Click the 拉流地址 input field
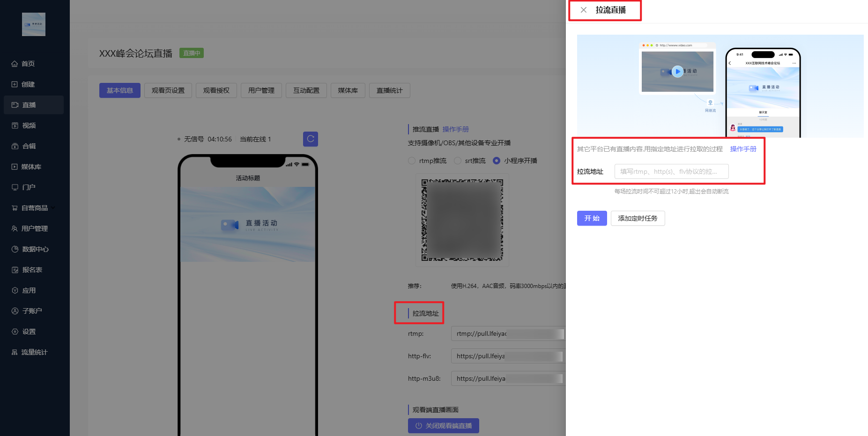 point(671,171)
